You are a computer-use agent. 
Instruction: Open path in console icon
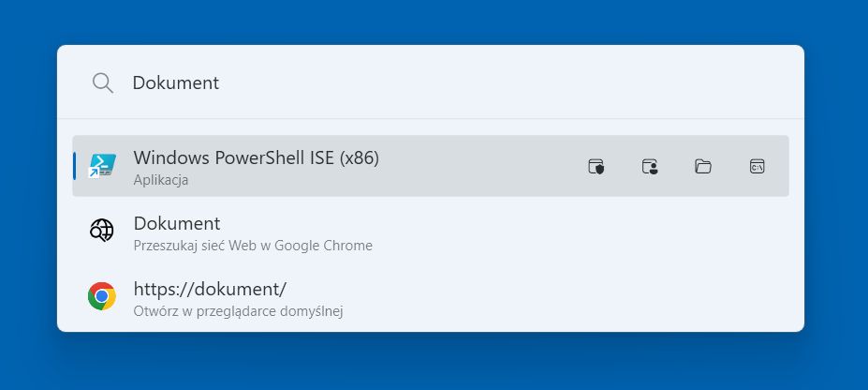[x=757, y=166]
